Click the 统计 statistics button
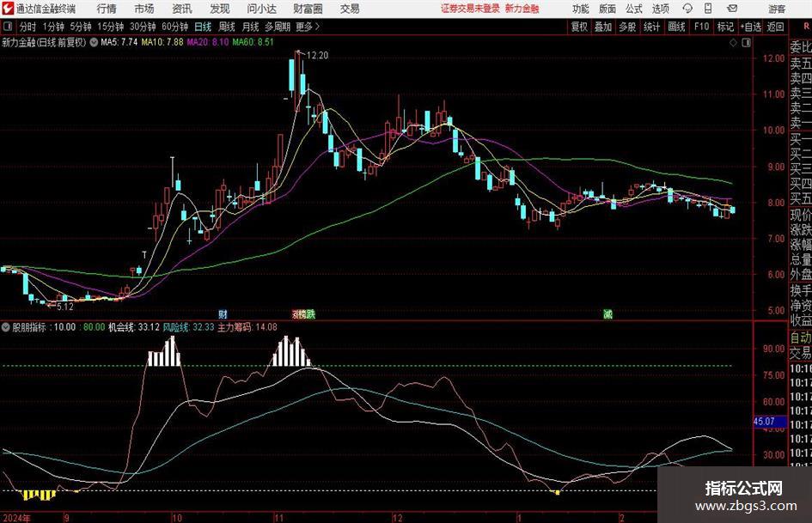 [x=651, y=27]
